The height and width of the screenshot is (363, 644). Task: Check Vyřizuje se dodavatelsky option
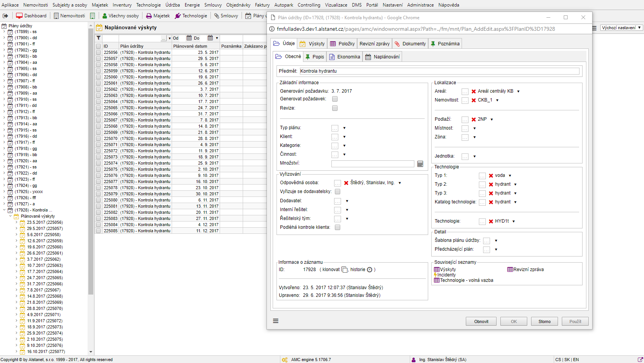338,191
